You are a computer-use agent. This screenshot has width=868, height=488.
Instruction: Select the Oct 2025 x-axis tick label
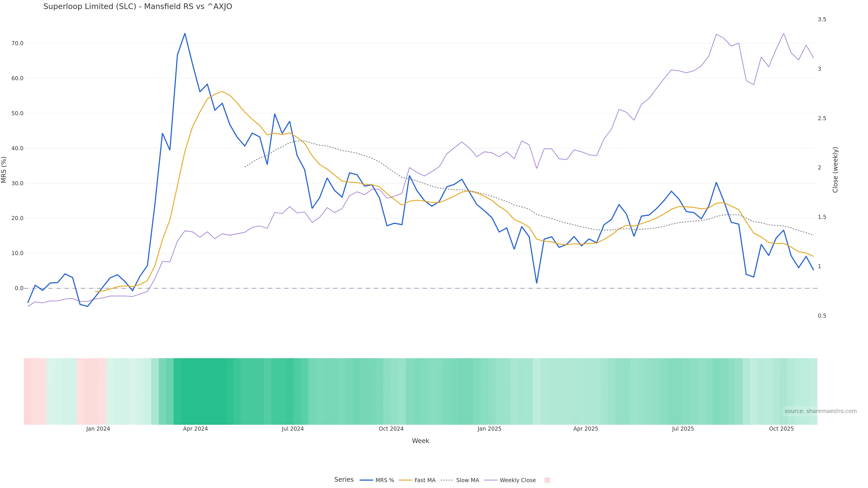781,429
